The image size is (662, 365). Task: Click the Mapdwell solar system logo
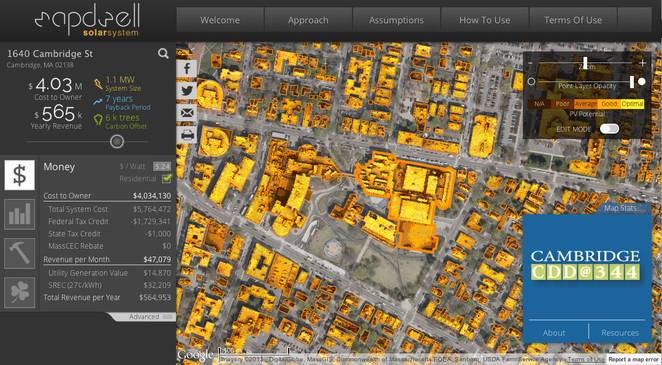87,20
